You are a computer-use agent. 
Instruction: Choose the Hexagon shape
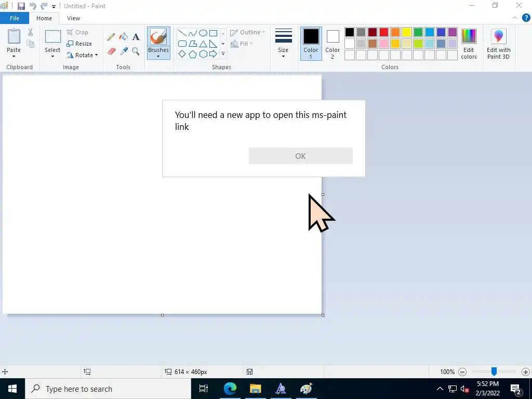click(203, 54)
